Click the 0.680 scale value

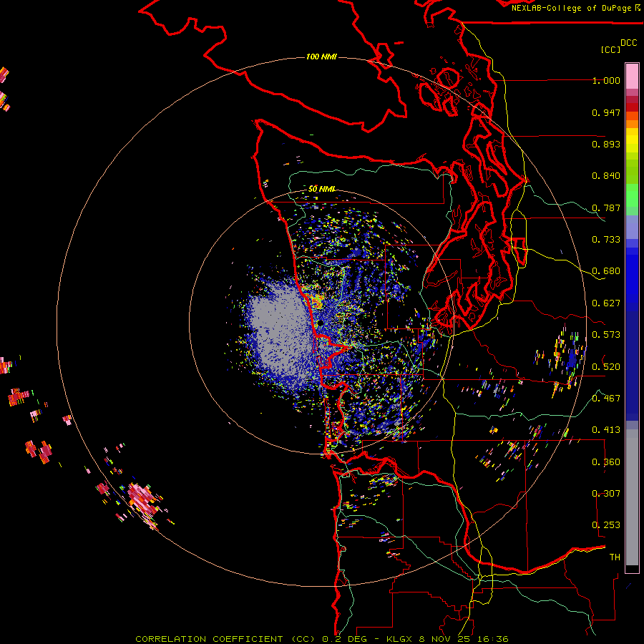pyautogui.click(x=606, y=271)
